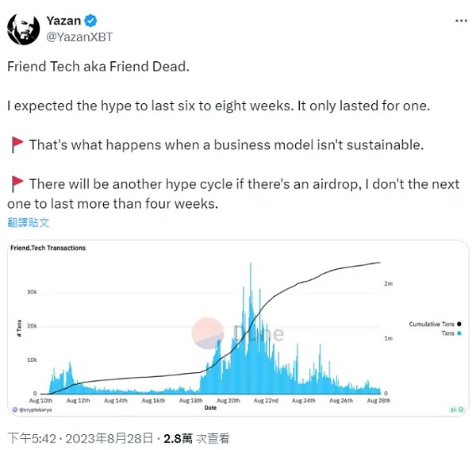
Task: Open the Friend.Tech Transactions chart image
Action: point(237,327)
